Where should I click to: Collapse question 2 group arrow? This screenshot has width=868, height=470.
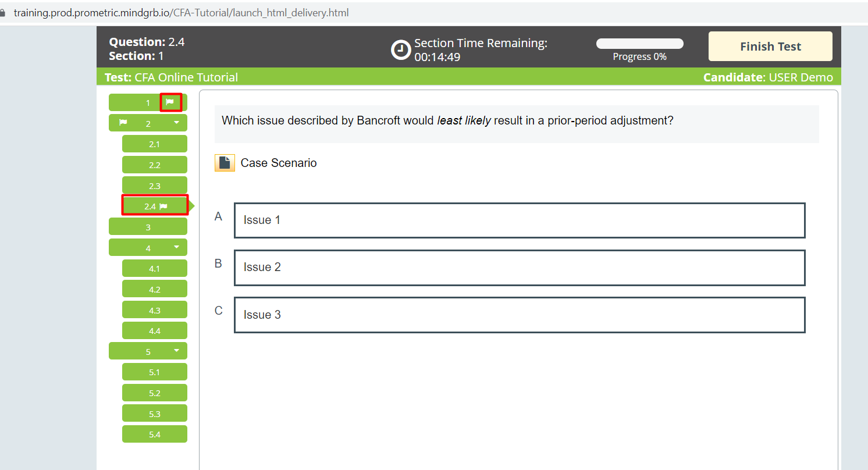[176, 123]
